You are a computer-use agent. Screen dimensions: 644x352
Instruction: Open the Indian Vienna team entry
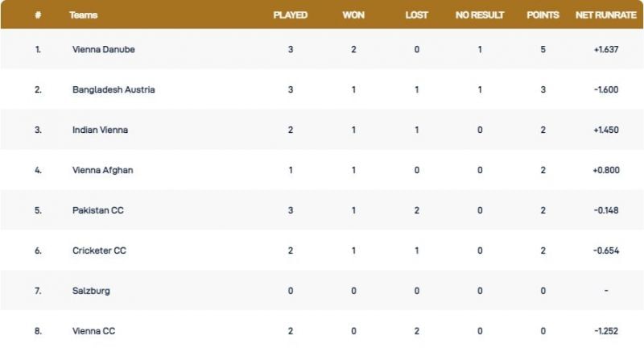pos(100,130)
